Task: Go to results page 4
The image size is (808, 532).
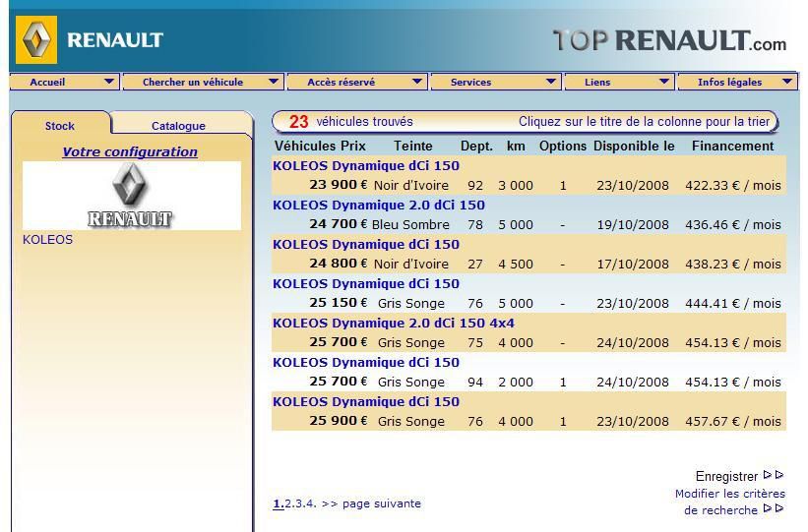Action: point(310,503)
